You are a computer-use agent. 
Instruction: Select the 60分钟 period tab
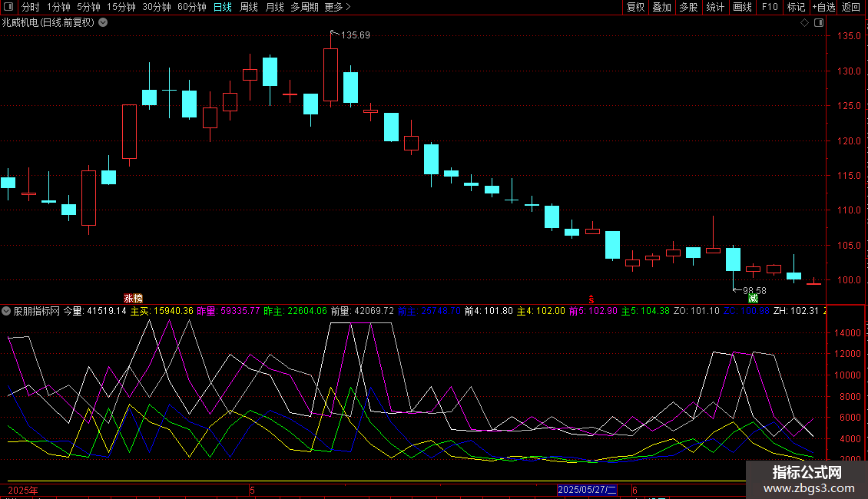191,7
